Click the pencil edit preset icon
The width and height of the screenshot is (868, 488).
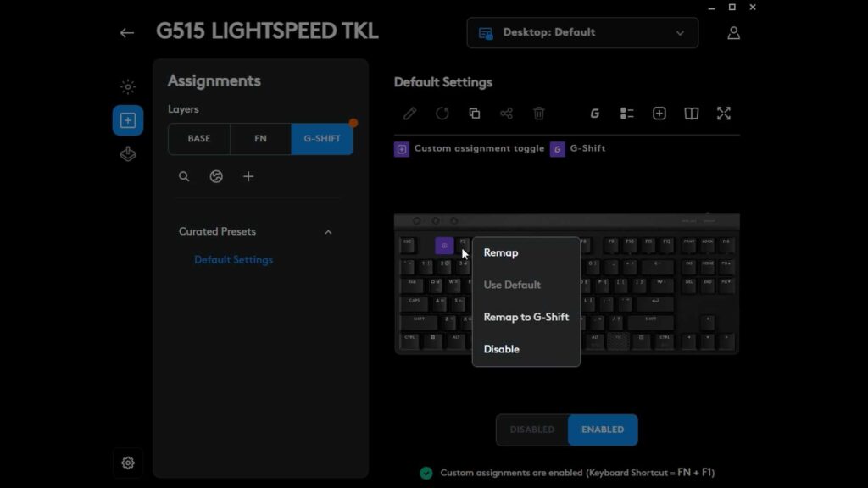pyautogui.click(x=409, y=114)
